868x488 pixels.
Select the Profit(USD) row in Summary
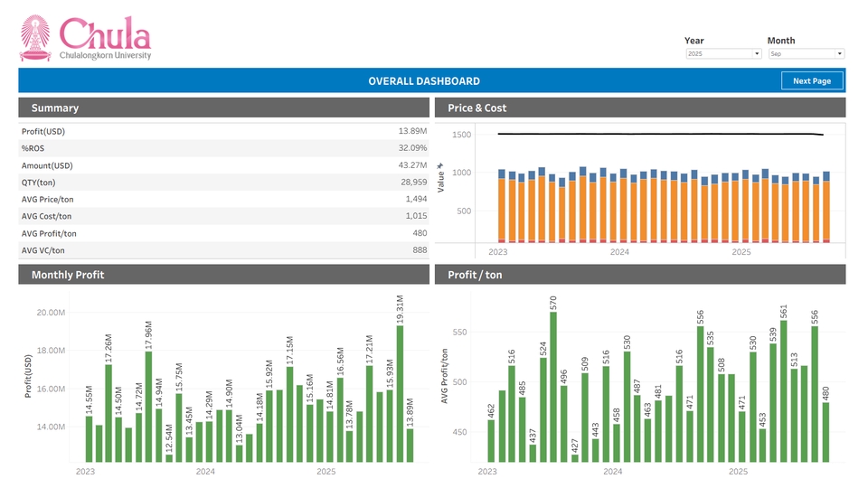pyautogui.click(x=223, y=132)
